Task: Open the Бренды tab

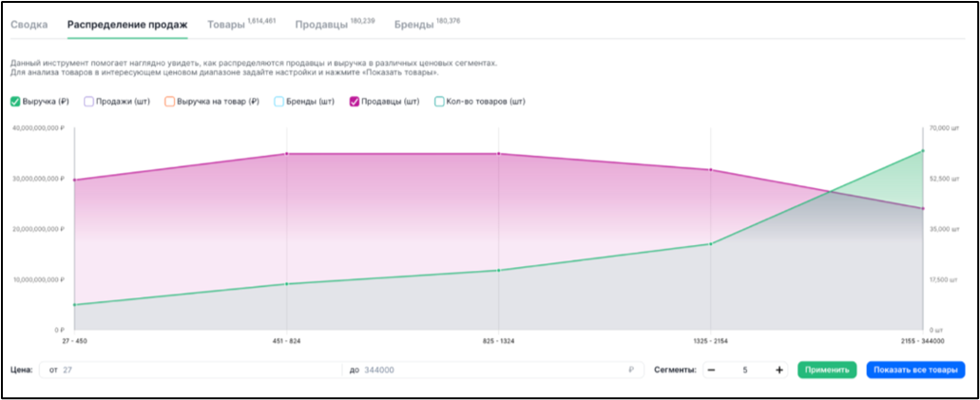Action: pyautogui.click(x=428, y=25)
